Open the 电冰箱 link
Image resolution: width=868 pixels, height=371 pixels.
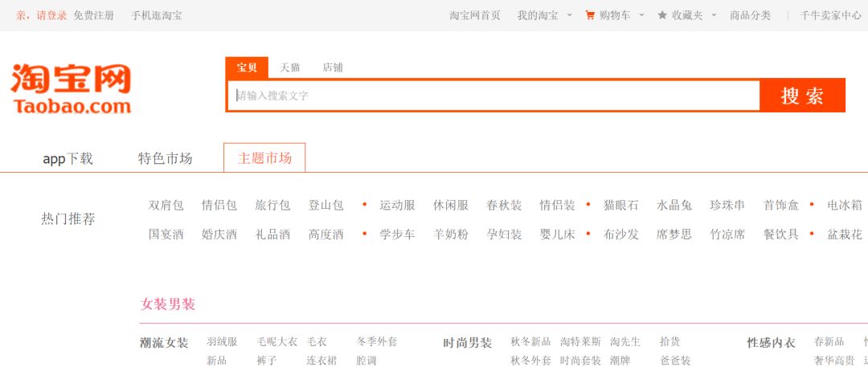(x=845, y=206)
